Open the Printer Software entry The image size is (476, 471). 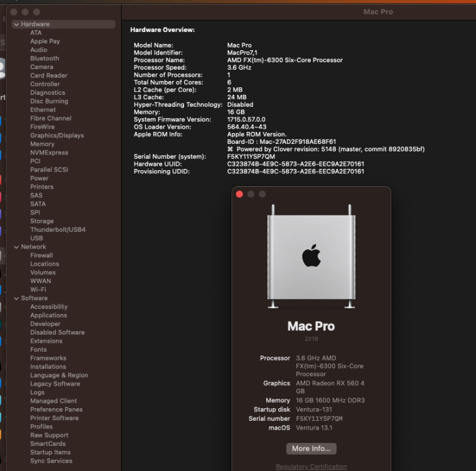(55, 418)
